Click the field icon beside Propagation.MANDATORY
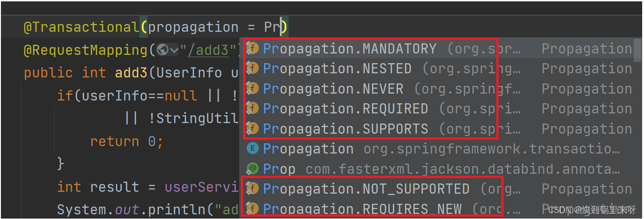The height and width of the screenshot is (219, 644). [252, 48]
